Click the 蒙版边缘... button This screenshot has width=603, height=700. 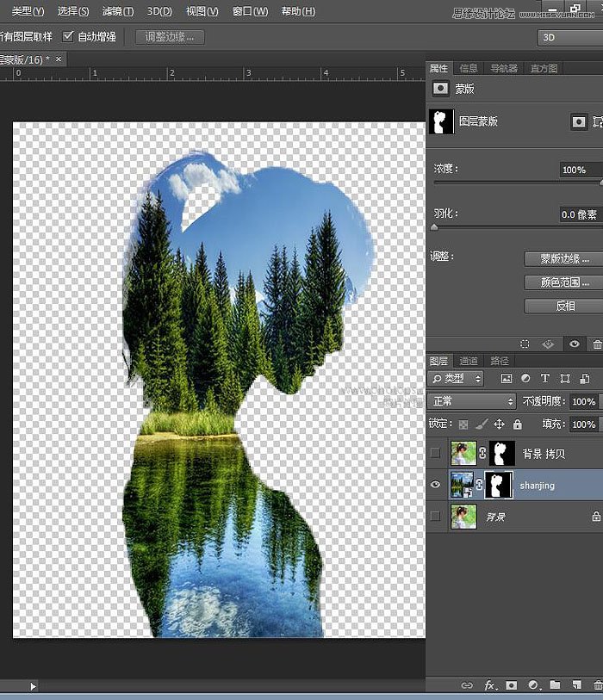point(564,259)
